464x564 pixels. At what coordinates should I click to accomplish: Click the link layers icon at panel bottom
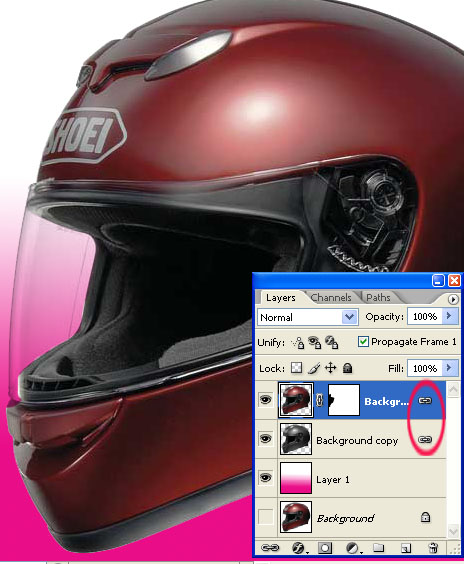(x=270, y=548)
